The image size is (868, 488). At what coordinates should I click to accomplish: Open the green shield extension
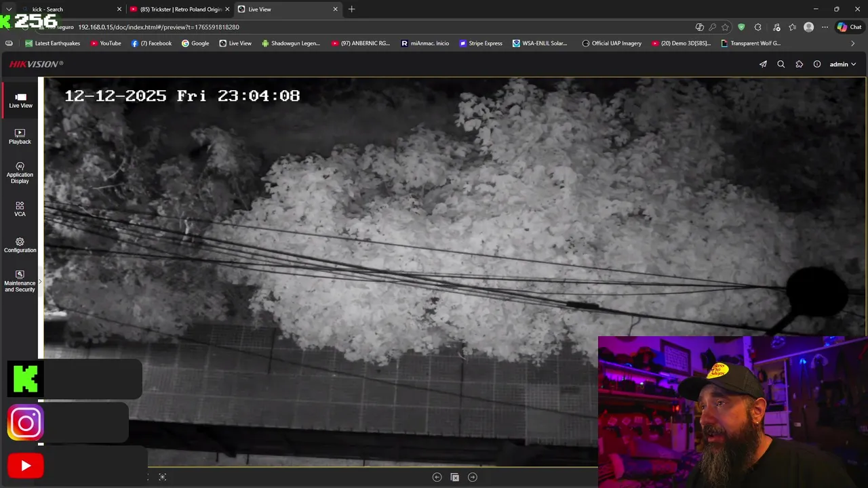[x=741, y=27]
